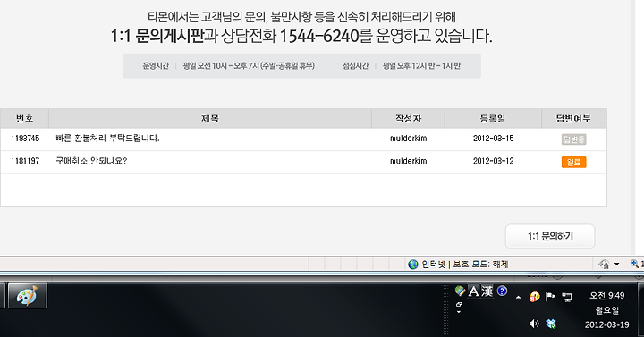
Task: Click the internet zone globe icon
Action: click(412, 265)
